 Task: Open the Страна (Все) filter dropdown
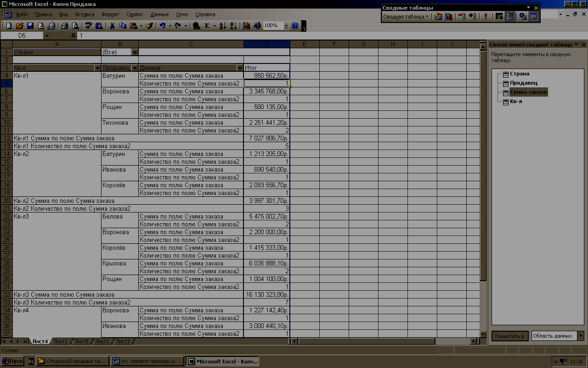click(135, 52)
